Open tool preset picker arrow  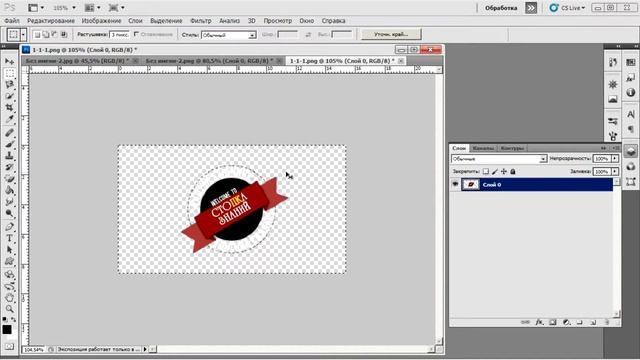(23, 35)
